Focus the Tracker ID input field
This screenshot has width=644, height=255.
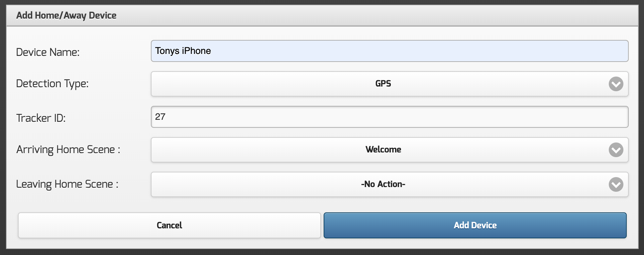389,117
